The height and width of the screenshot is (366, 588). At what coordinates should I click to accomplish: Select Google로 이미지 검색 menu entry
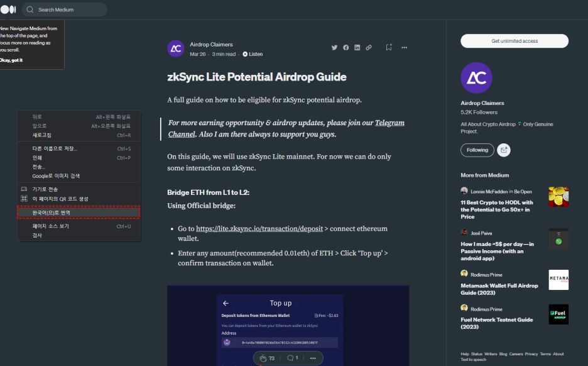79,175
